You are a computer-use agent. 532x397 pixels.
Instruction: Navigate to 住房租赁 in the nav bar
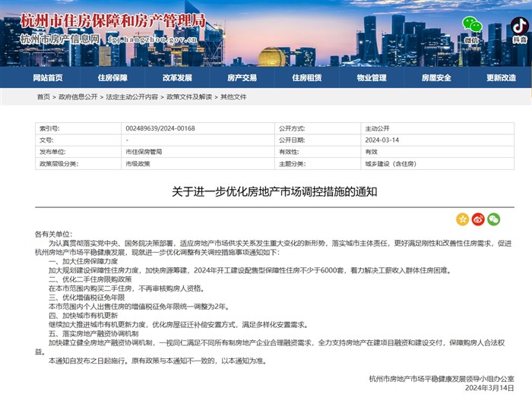point(307,77)
